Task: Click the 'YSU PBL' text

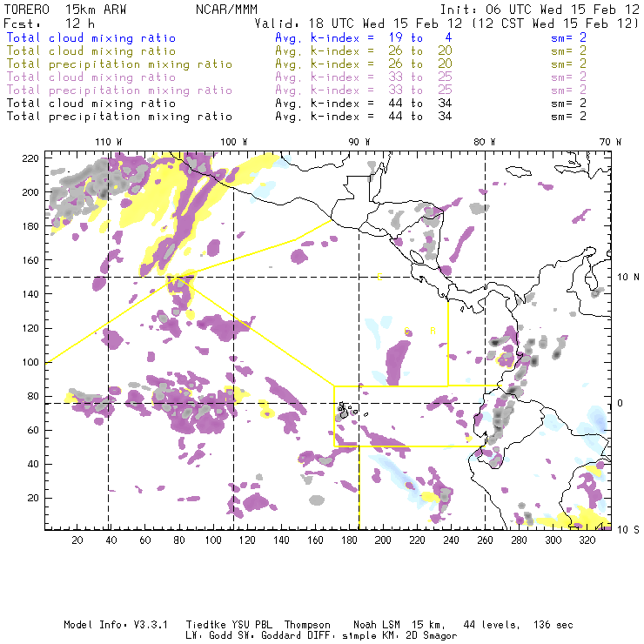Action: [x=252, y=625]
